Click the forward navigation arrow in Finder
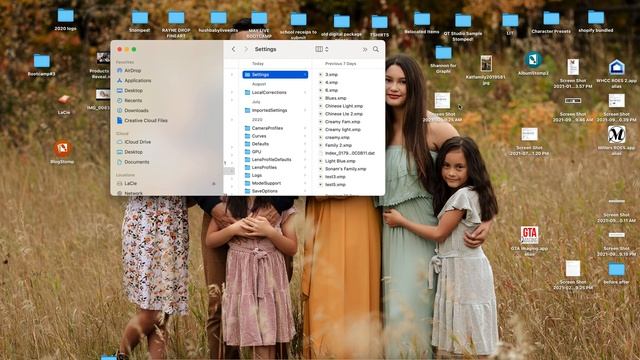This screenshot has height=360, width=640. (x=246, y=49)
